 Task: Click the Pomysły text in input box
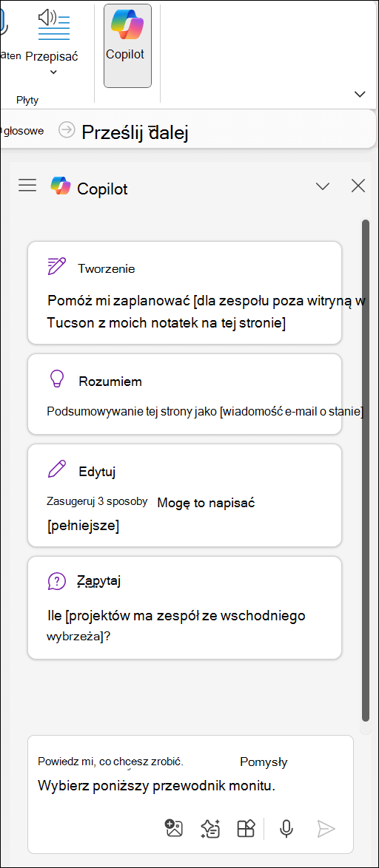[x=264, y=762]
